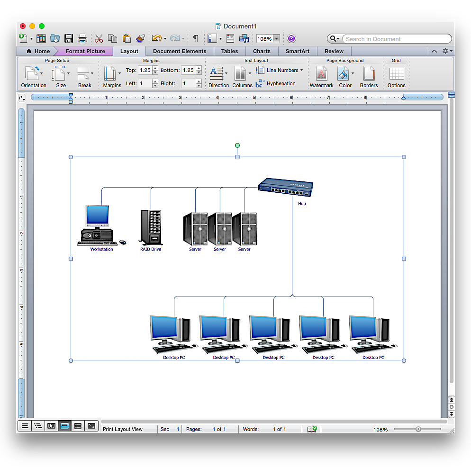Open the ribbon settings gear
The image size is (471, 476).
[x=445, y=51]
